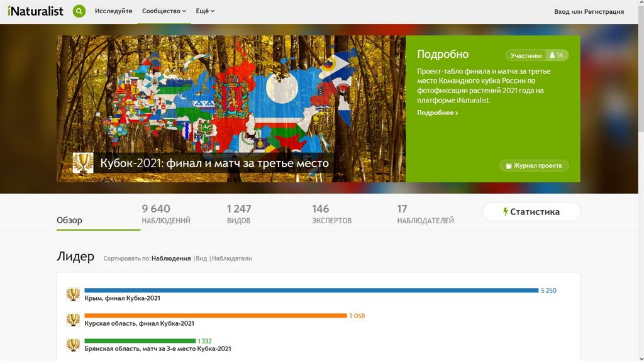Open Журнал проекта button
644x361 pixels.
click(534, 165)
